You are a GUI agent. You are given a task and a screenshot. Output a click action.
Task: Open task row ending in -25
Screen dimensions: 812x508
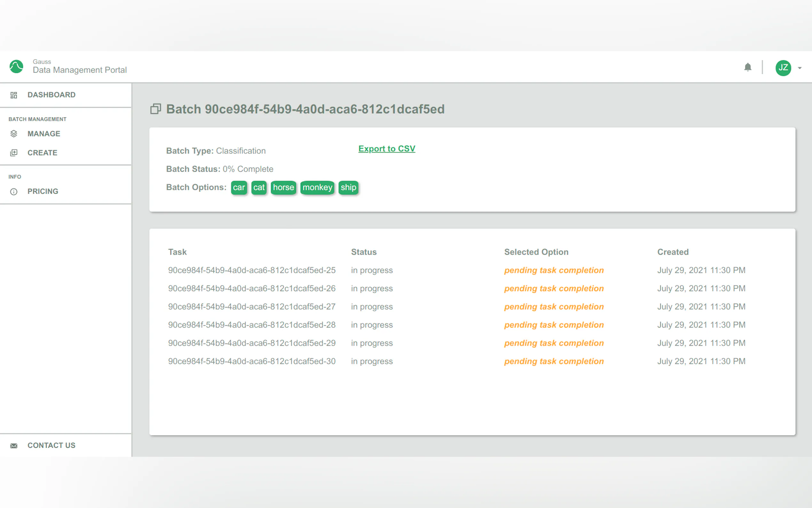pos(251,270)
